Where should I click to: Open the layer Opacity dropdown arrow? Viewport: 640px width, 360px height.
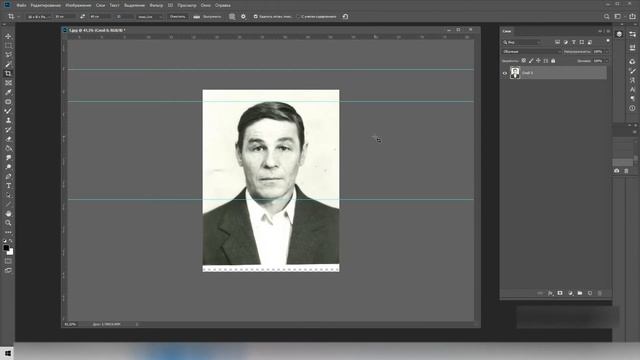(x=606, y=52)
